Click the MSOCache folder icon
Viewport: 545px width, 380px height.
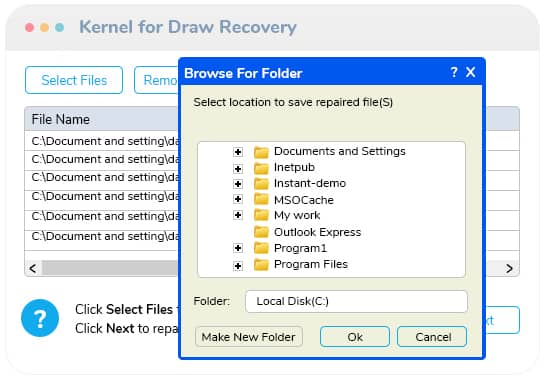click(261, 199)
